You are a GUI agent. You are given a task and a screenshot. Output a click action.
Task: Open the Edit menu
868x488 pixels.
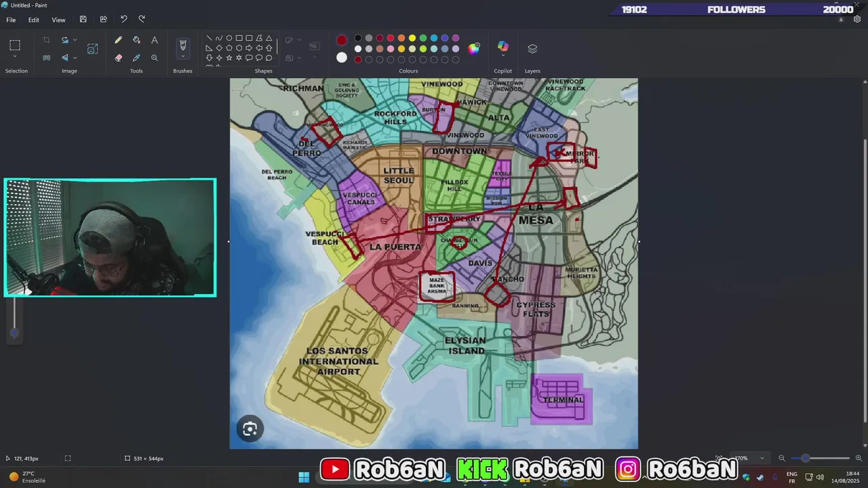pyautogui.click(x=33, y=20)
